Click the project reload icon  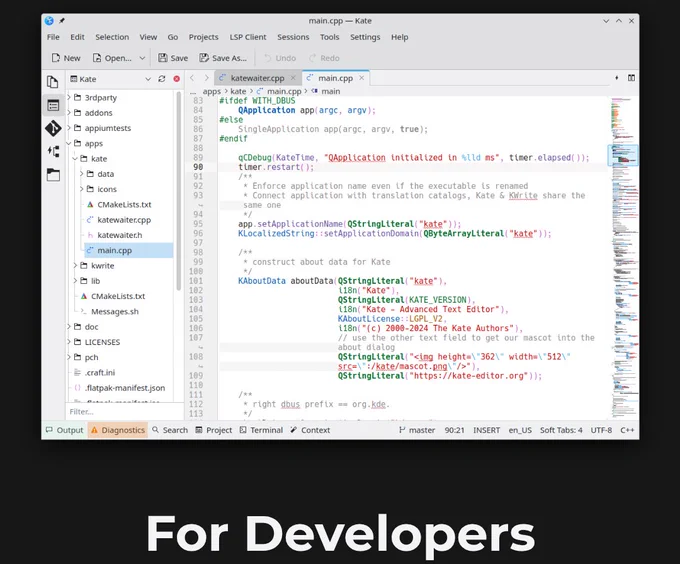162,79
